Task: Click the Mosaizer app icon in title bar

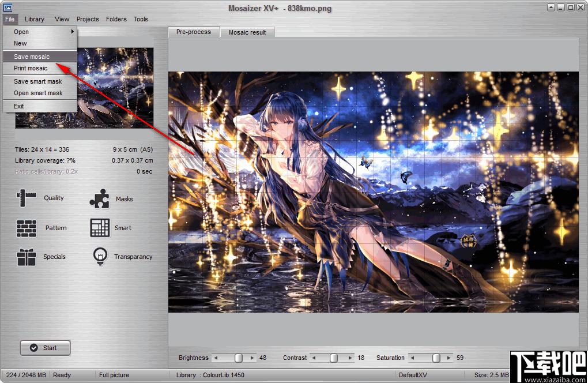Action: point(7,7)
